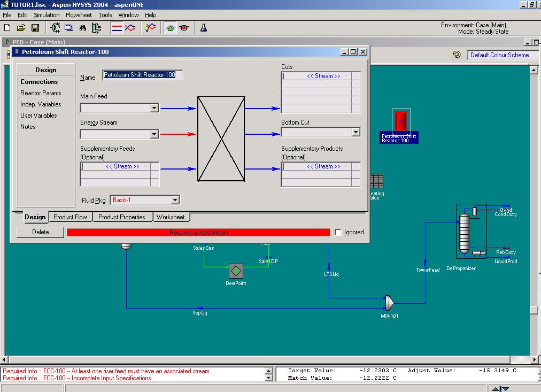Image resolution: width=541 pixels, height=392 pixels.
Task: Open the Window menu
Action: [128, 15]
